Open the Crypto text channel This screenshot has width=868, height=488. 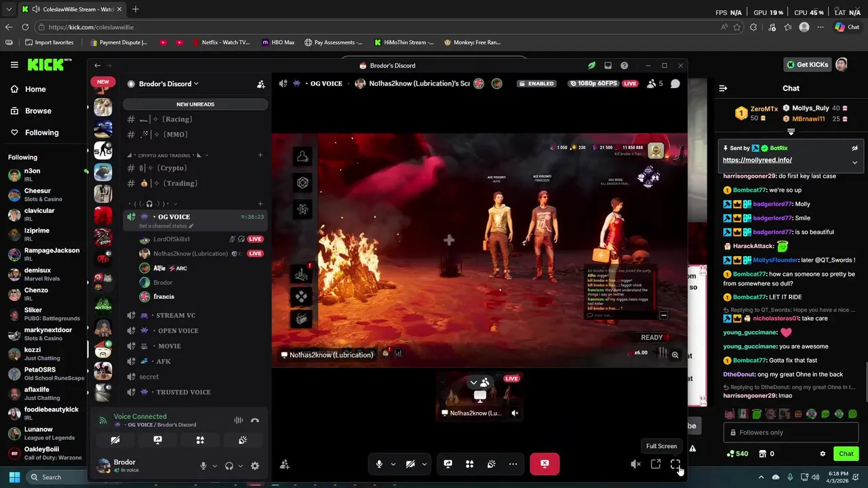tap(195, 168)
